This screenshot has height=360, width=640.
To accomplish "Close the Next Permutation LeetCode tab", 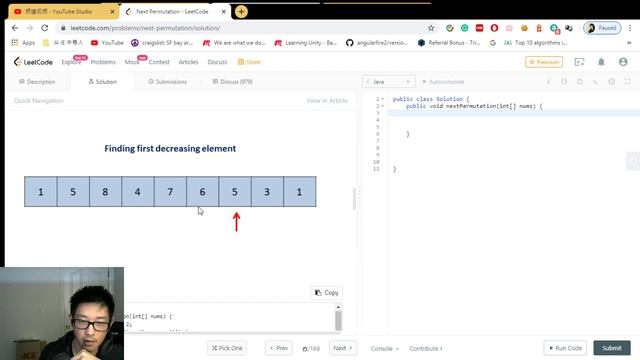I will [x=224, y=12].
